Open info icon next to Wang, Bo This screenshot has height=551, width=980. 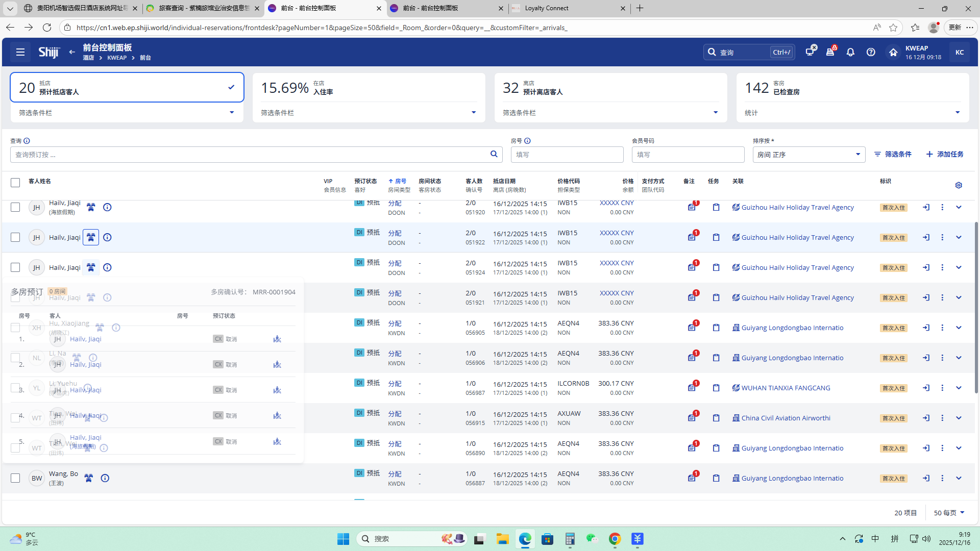click(105, 478)
